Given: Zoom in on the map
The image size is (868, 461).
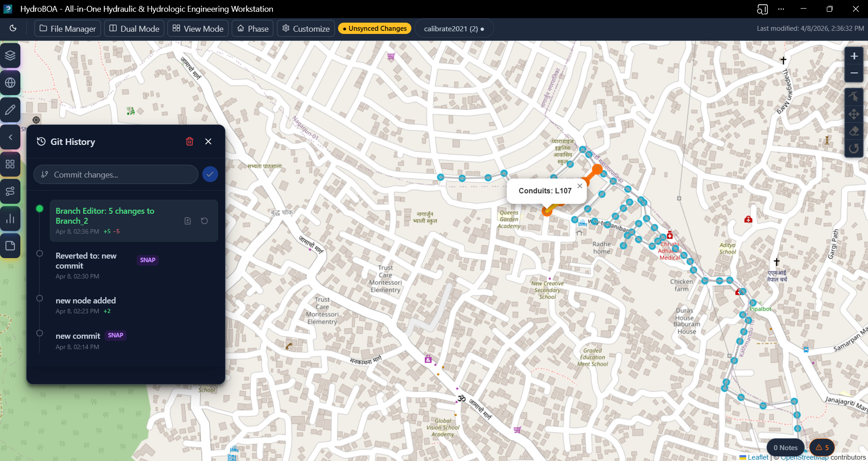Looking at the screenshot, I should [x=854, y=56].
